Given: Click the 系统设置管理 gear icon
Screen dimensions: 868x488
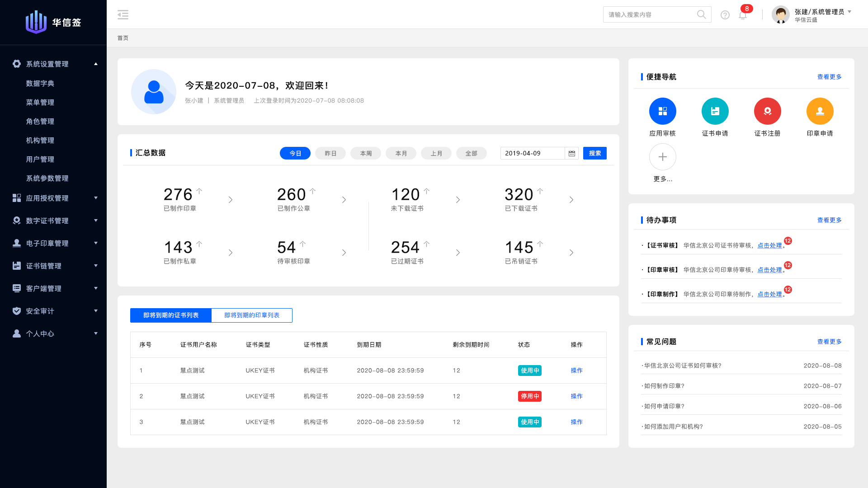Looking at the screenshot, I should [x=17, y=64].
